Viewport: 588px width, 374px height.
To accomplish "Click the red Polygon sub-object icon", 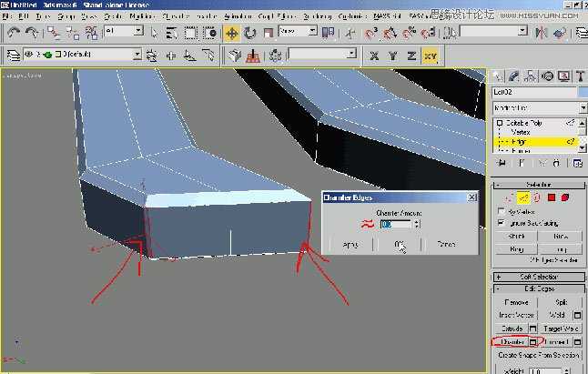I will [x=552, y=197].
